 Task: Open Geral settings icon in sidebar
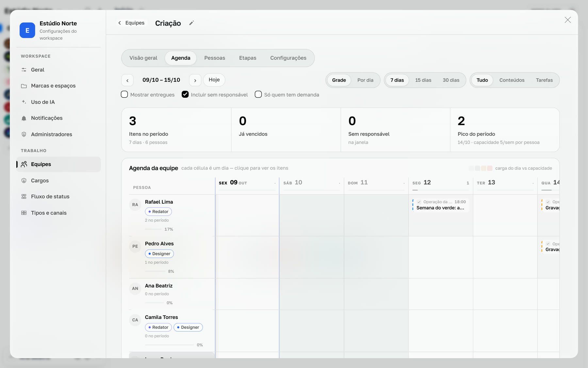click(x=24, y=70)
